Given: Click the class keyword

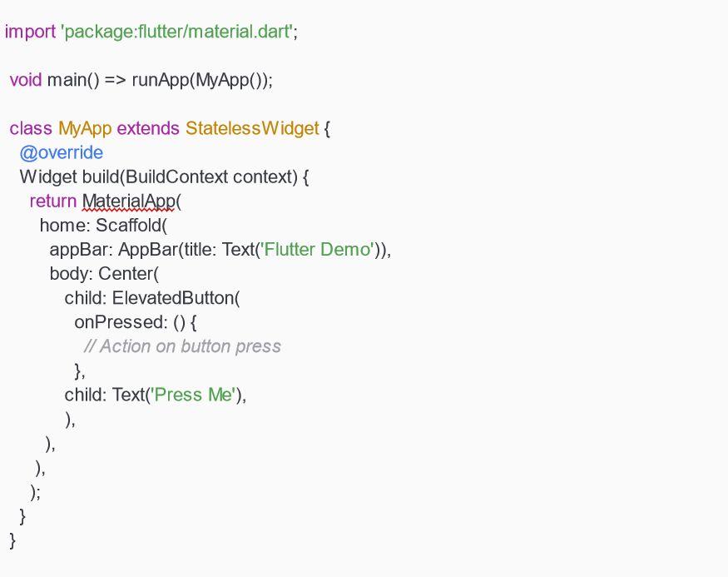Looking at the screenshot, I should click(31, 129).
